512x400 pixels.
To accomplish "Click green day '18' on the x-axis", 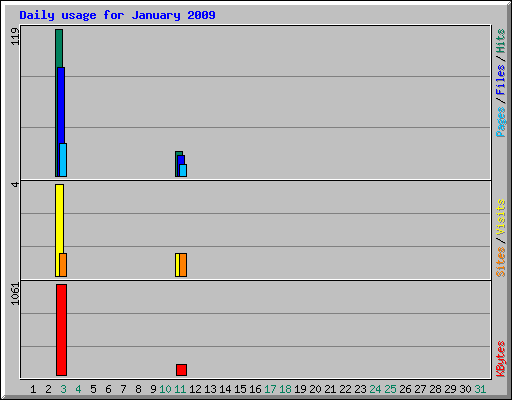I will pos(285,389).
